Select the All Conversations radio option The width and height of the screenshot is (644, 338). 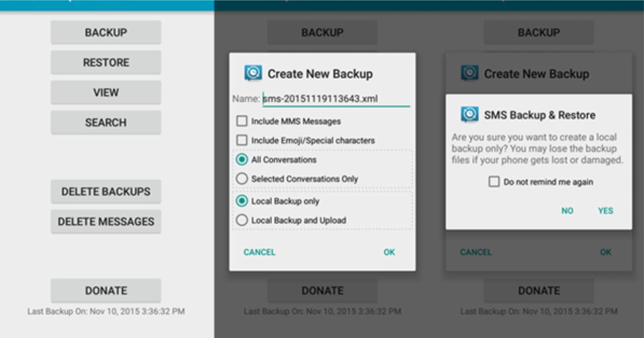pos(242,160)
